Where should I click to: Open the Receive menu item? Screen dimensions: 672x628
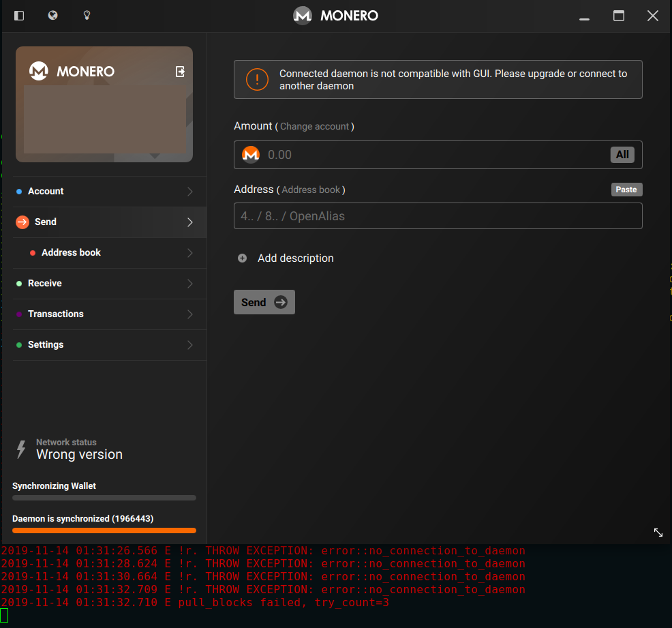pos(110,284)
